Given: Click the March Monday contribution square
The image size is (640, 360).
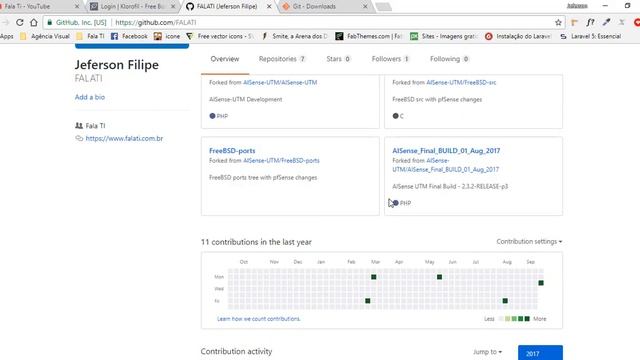Looking at the screenshot, I should (373, 277).
